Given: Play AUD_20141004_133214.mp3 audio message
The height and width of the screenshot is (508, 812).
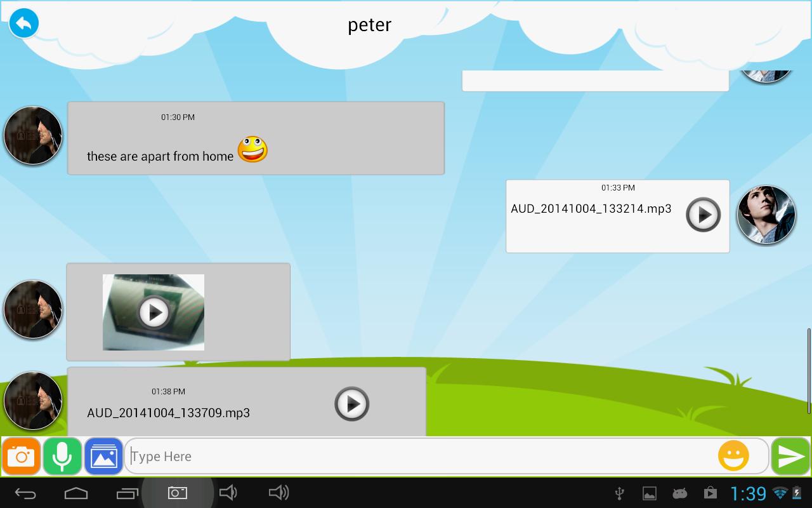Looking at the screenshot, I should click(x=702, y=215).
